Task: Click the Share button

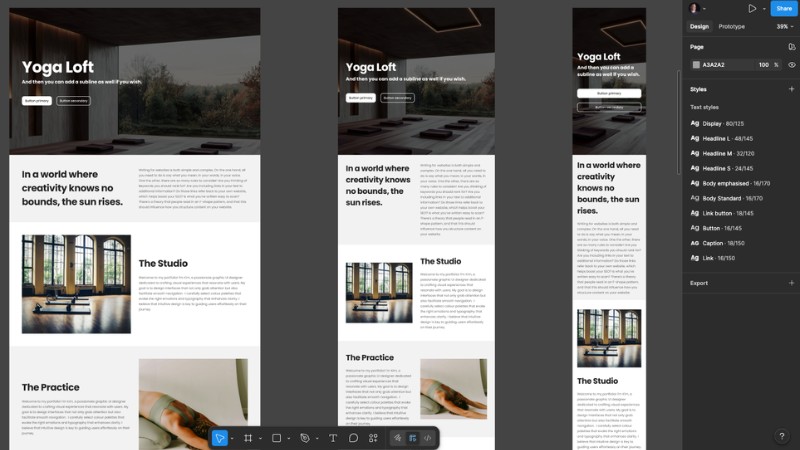Action: tap(782, 8)
